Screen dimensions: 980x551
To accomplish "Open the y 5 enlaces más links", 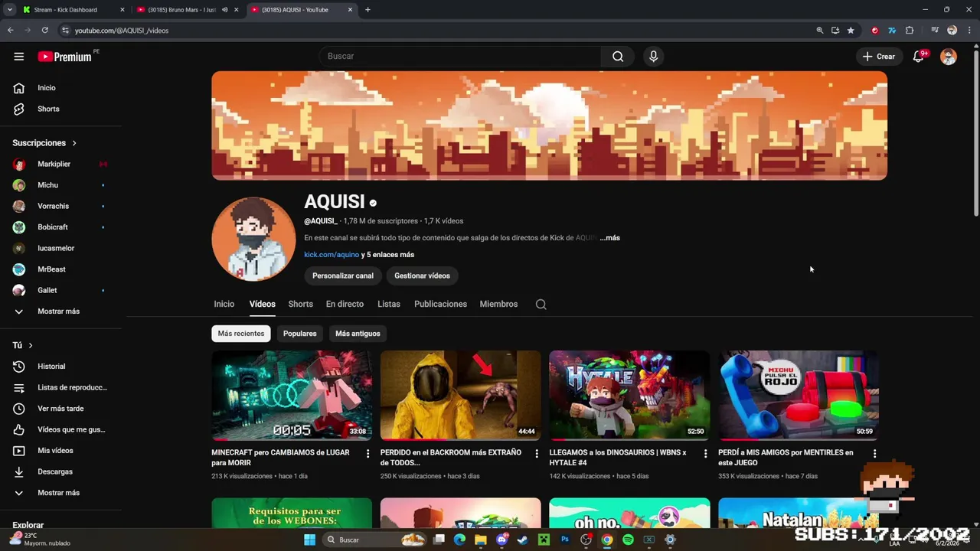I will pos(387,255).
